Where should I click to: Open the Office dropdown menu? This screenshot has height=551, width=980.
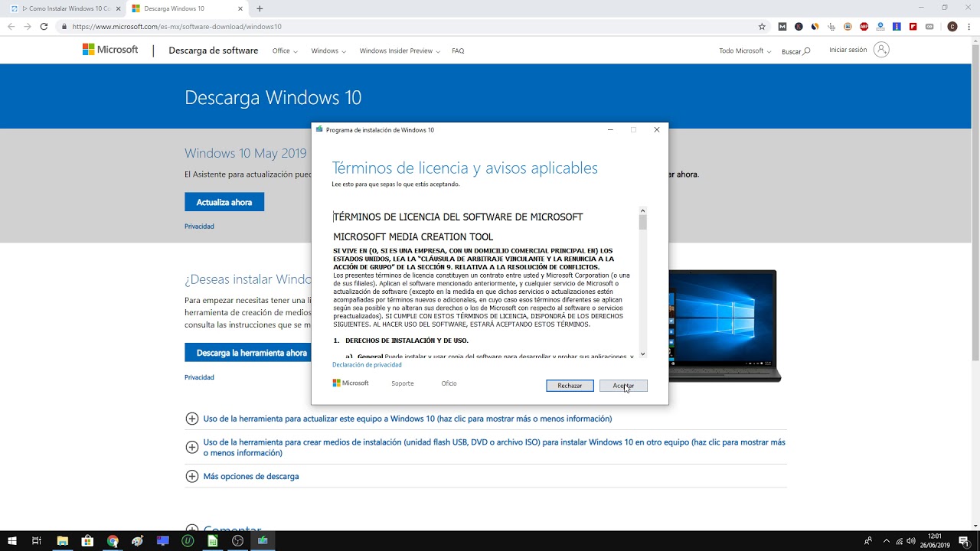click(x=285, y=51)
